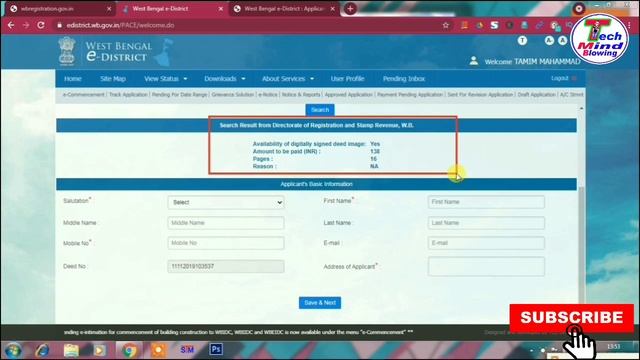Click the link extension icon in toolbar
Image resolution: width=640 pixels, height=360 pixels.
click(539, 25)
